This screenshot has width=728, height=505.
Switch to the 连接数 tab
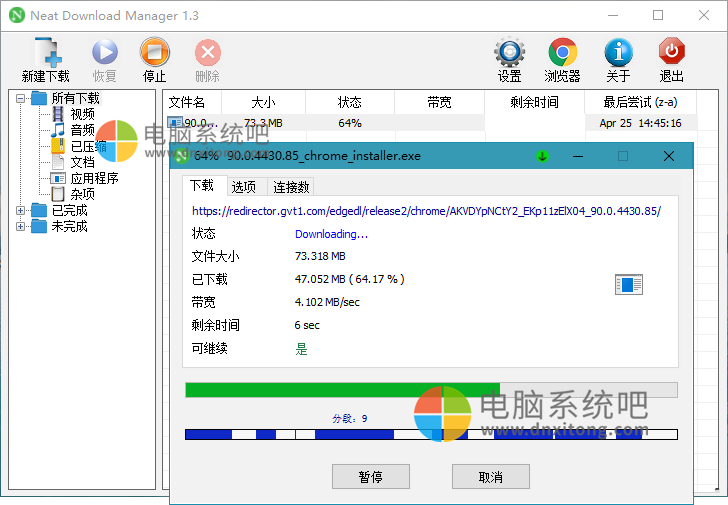[x=291, y=187]
